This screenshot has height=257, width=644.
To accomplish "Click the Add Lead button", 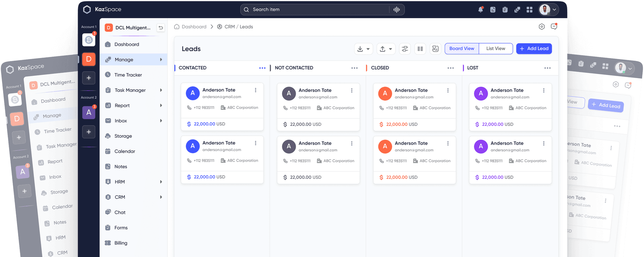I will (x=534, y=49).
